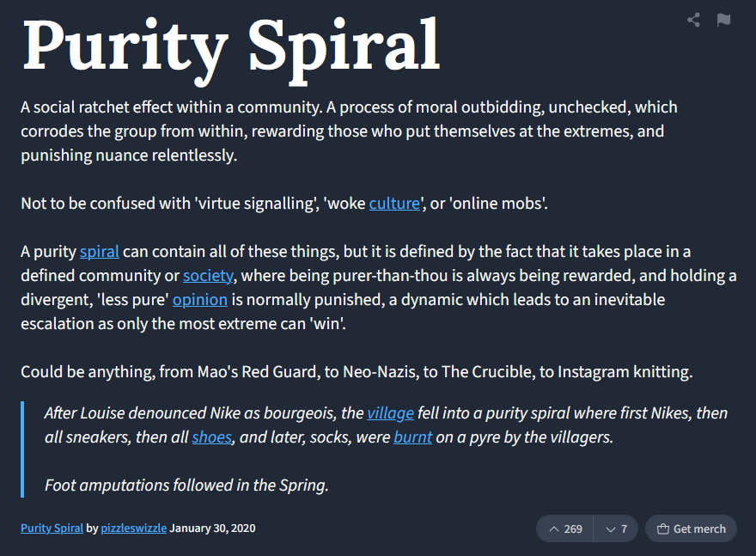Downvote the definition showing 7
Viewport: 756px width, 556px height.
click(616, 529)
